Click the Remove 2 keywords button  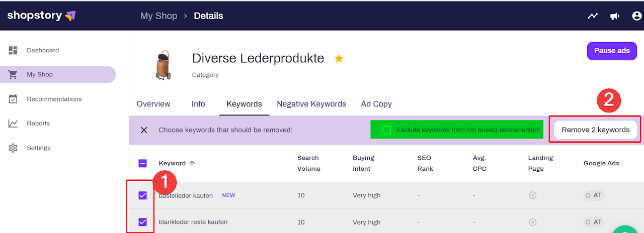pos(595,130)
